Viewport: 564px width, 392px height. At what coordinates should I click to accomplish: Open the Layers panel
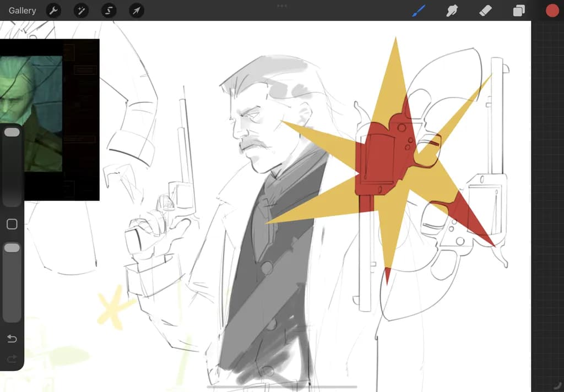pyautogui.click(x=519, y=11)
